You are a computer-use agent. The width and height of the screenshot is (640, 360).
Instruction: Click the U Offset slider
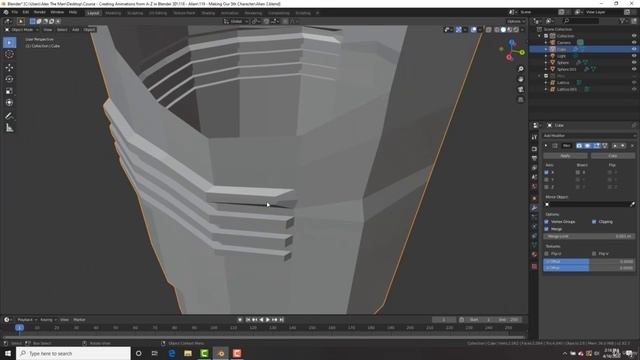click(589, 261)
